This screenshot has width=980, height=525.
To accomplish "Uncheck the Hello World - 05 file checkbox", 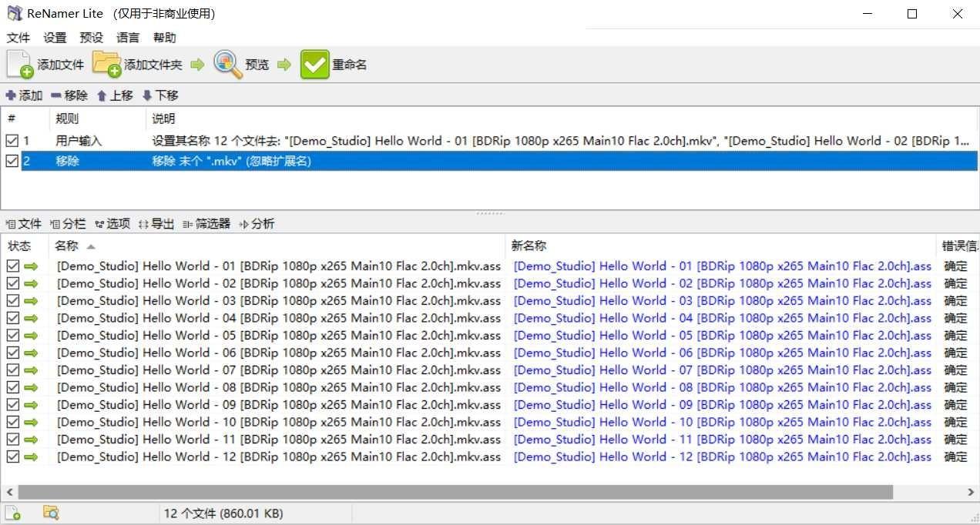I will [12, 336].
